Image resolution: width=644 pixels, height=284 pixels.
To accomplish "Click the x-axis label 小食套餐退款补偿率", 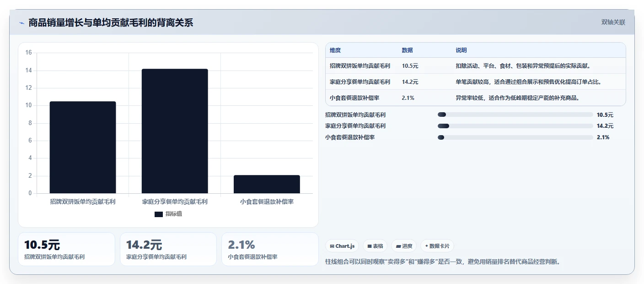I will click(x=267, y=202).
